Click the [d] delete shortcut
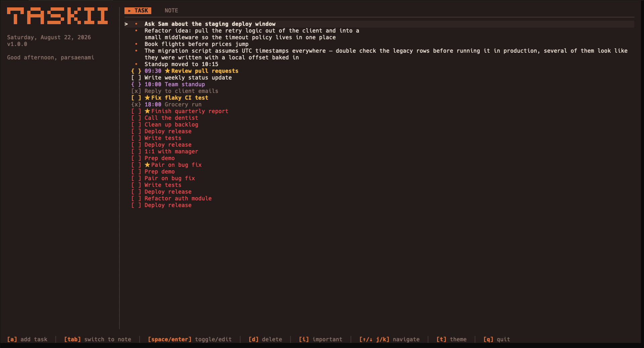Screen dimensions: 644x348 pos(265,339)
